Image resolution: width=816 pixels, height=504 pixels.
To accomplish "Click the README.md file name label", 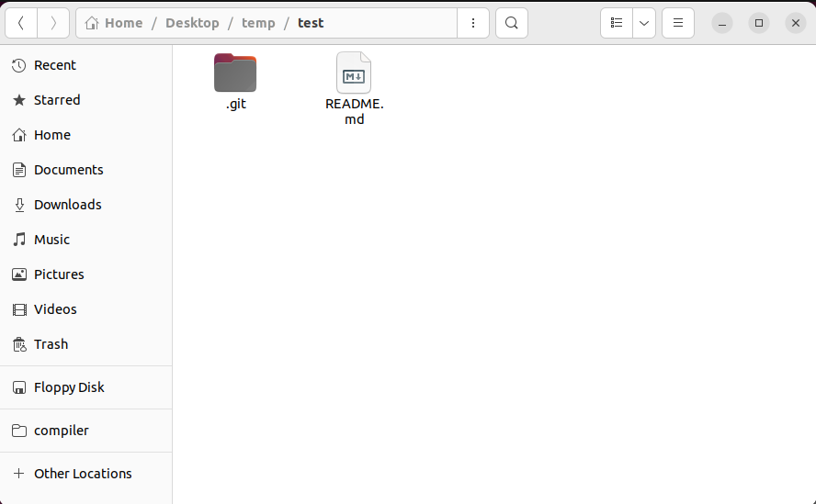I will click(355, 111).
